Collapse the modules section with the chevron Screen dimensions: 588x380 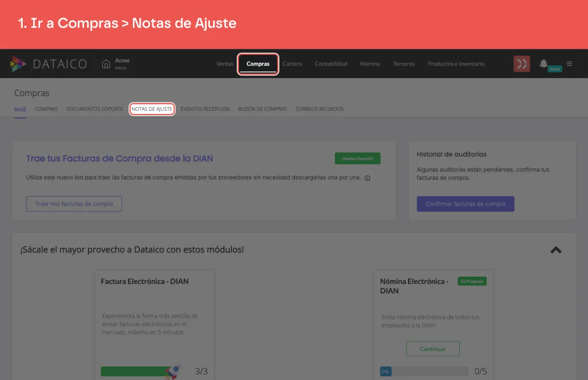tap(556, 250)
